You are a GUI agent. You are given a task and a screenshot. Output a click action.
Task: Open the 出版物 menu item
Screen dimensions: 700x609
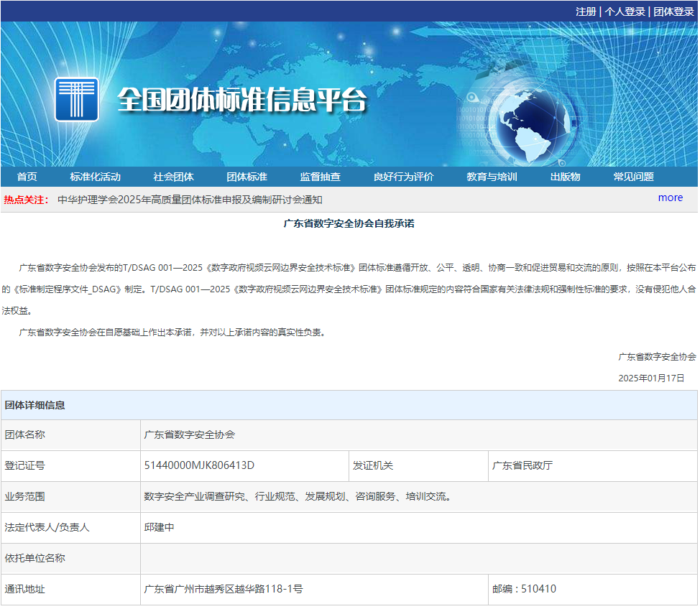coord(565,177)
